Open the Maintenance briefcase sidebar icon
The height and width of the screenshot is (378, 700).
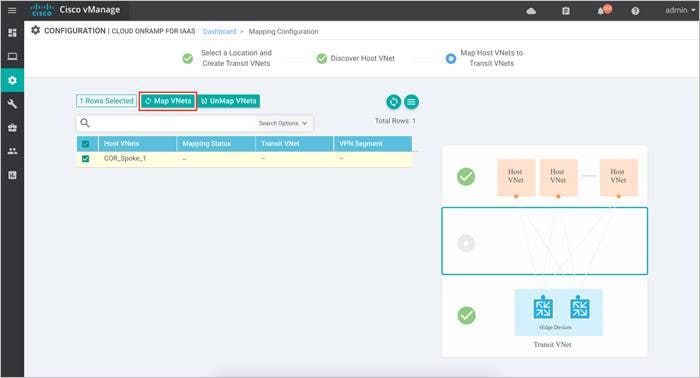pos(12,128)
